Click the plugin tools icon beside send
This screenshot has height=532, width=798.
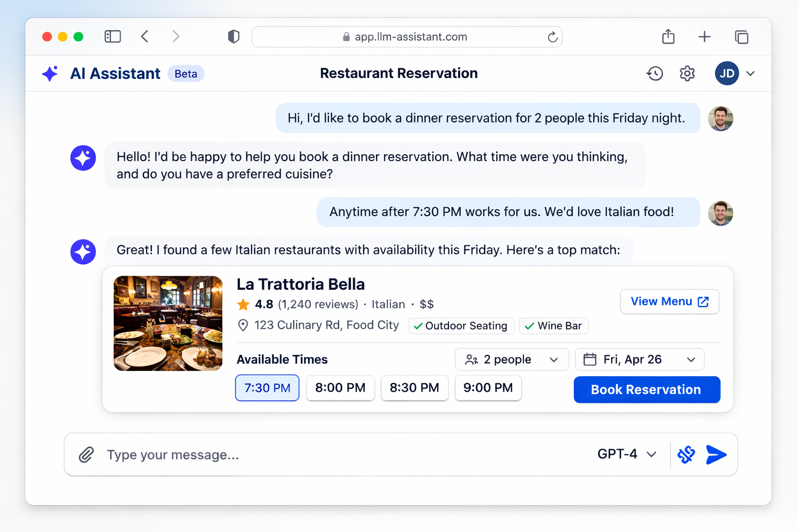686,455
